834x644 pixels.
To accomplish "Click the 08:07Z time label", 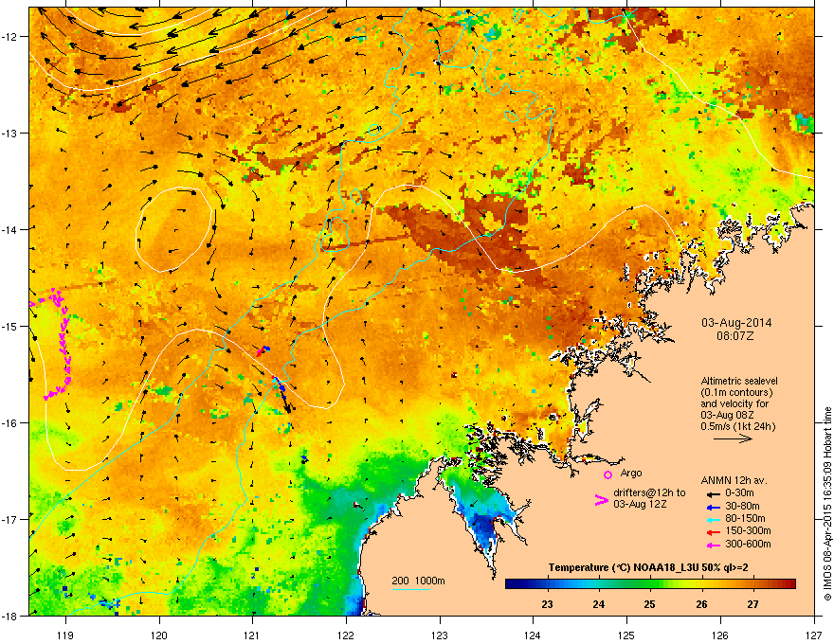I will [735, 336].
